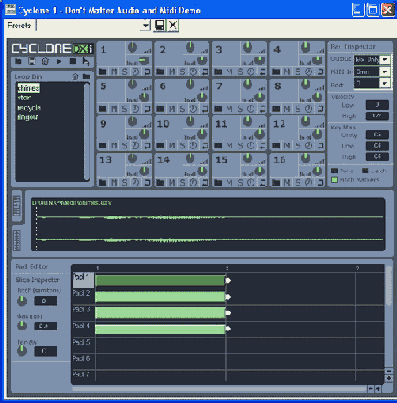Solo Pad 5 with the S button

pyautogui.click(x=124, y=109)
